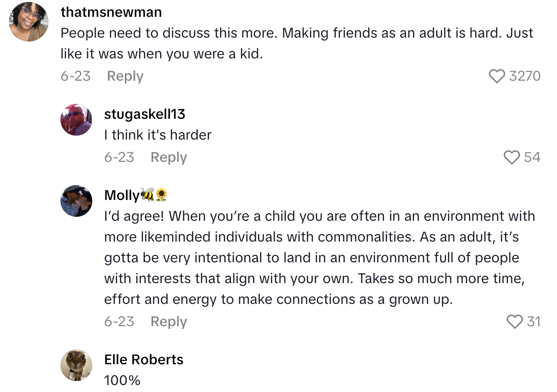Image resolution: width=557 pixels, height=392 pixels.
Task: Click Elle Roberts' cat avatar
Action: (x=76, y=365)
